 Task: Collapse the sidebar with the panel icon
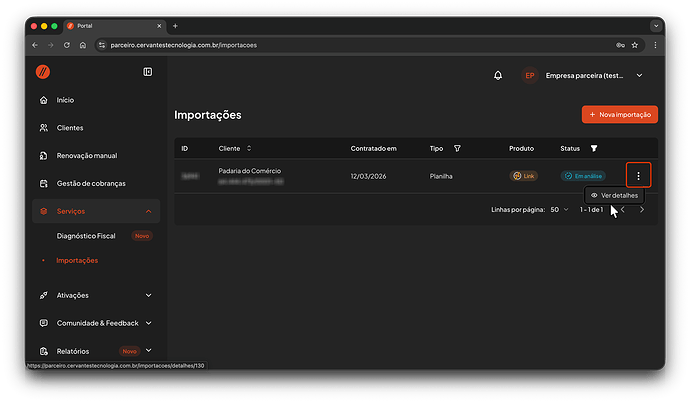pos(148,72)
